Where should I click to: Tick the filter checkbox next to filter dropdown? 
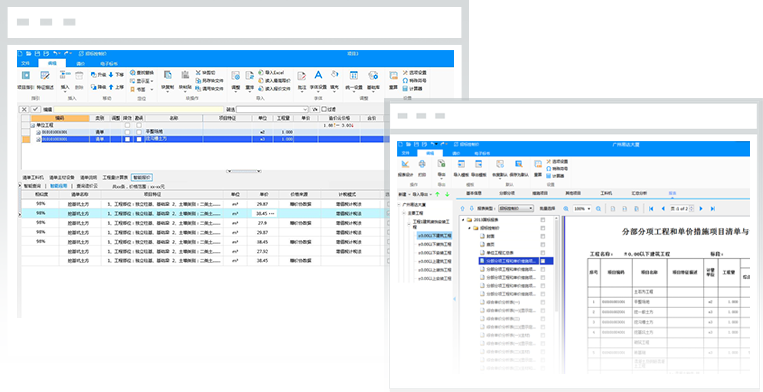[x=324, y=109]
